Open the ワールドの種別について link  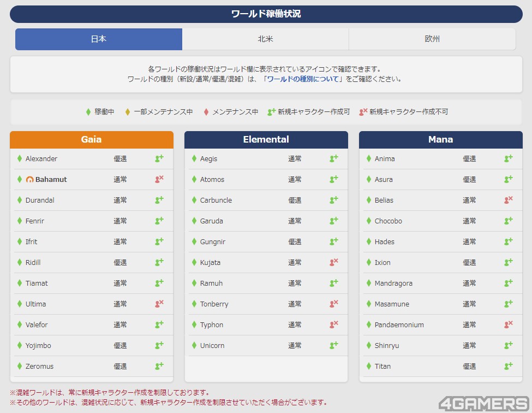pyautogui.click(x=304, y=79)
